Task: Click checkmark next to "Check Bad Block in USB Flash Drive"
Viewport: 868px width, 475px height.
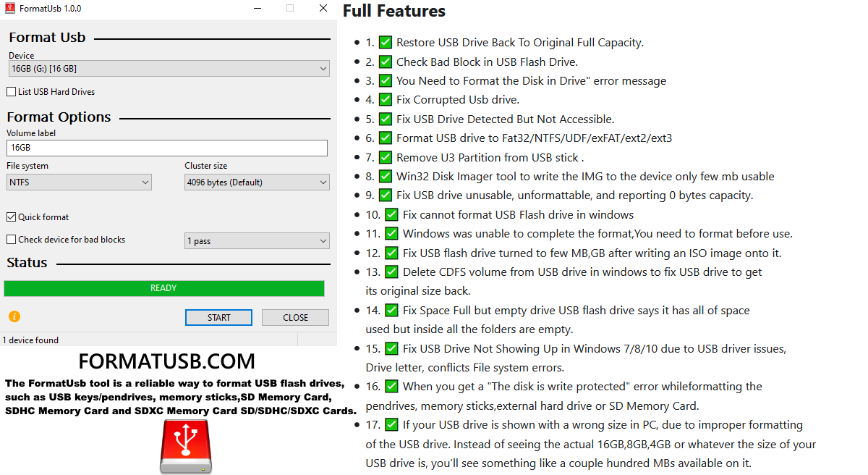Action: tap(385, 61)
